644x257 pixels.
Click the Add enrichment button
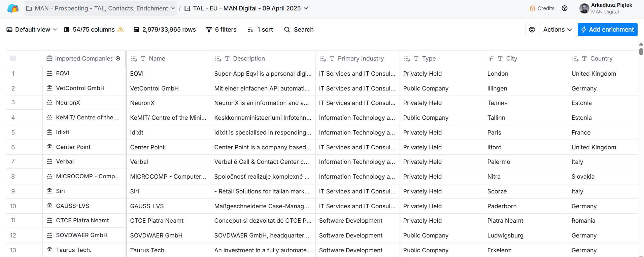pos(607,30)
